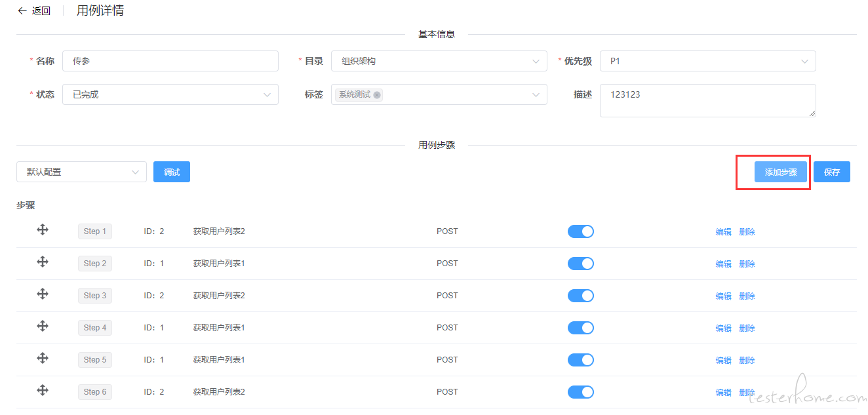Viewport: 868px width, 415px height.
Task: Disable the Step 1 switch
Action: click(x=581, y=231)
